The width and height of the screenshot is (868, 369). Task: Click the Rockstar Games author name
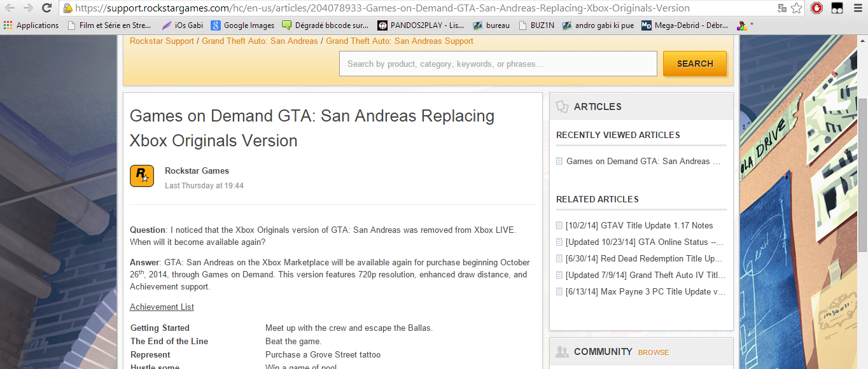(197, 171)
